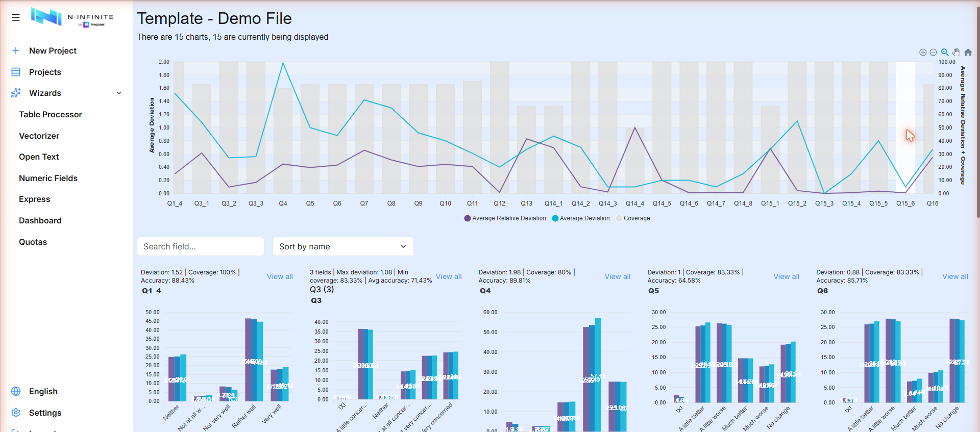980x432 pixels.
Task: Focus the Search field input
Action: (201, 246)
